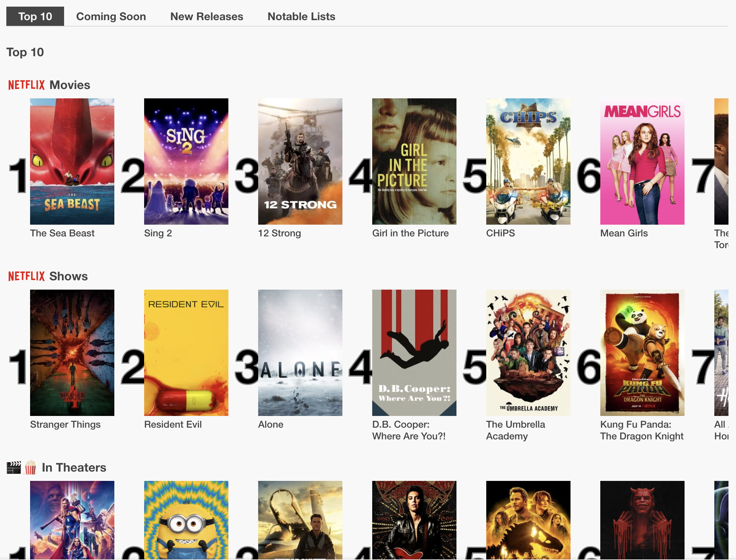Viewport: 736px width, 560px height.
Task: Open the Minions poster in In Theaters
Action: (186, 519)
